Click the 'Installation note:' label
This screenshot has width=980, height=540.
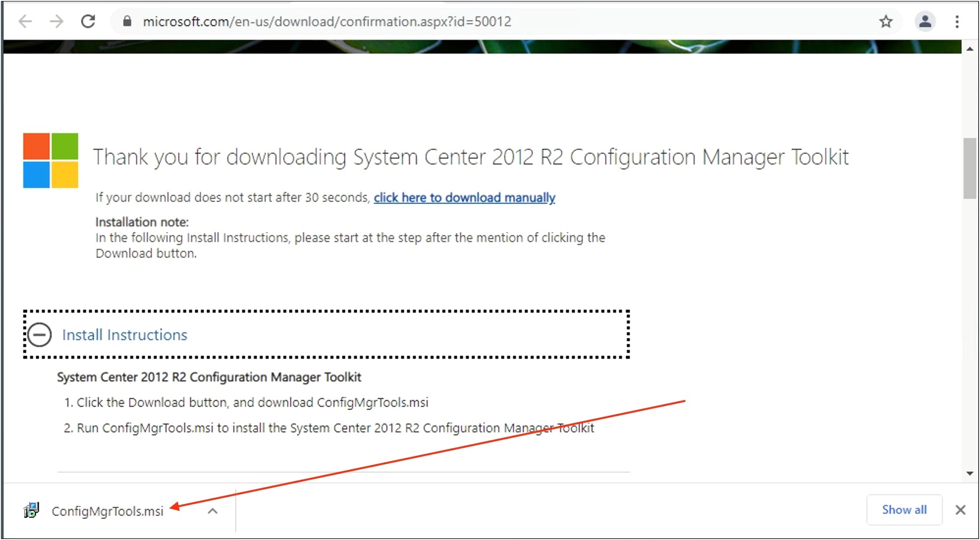click(x=142, y=222)
